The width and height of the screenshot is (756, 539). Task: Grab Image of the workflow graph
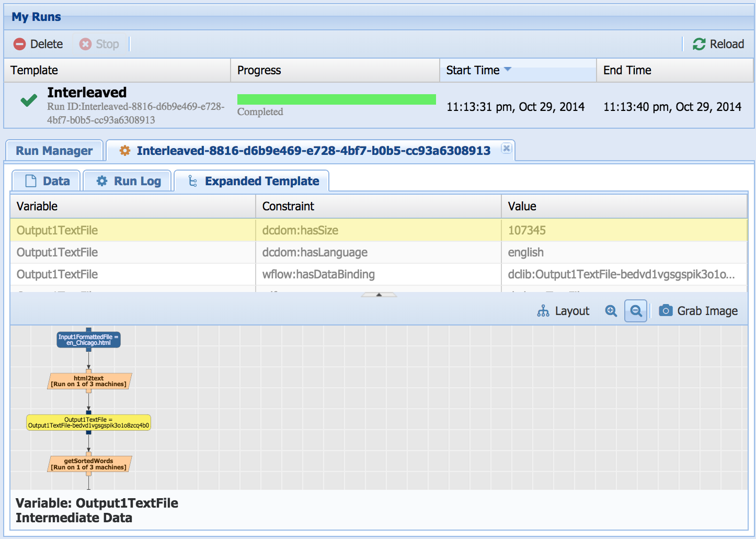698,311
